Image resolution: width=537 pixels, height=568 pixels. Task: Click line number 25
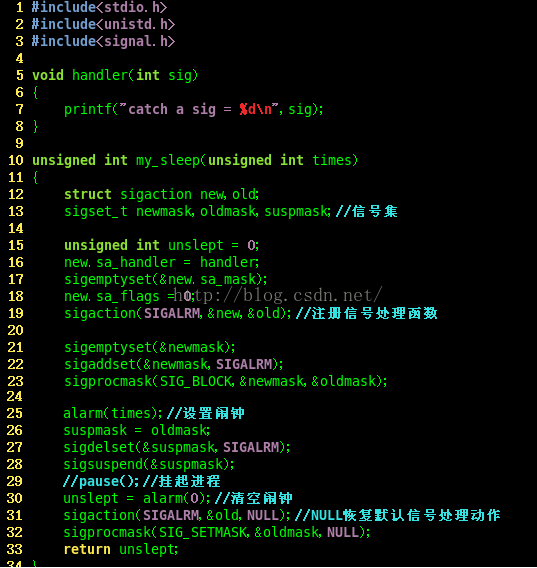point(15,413)
